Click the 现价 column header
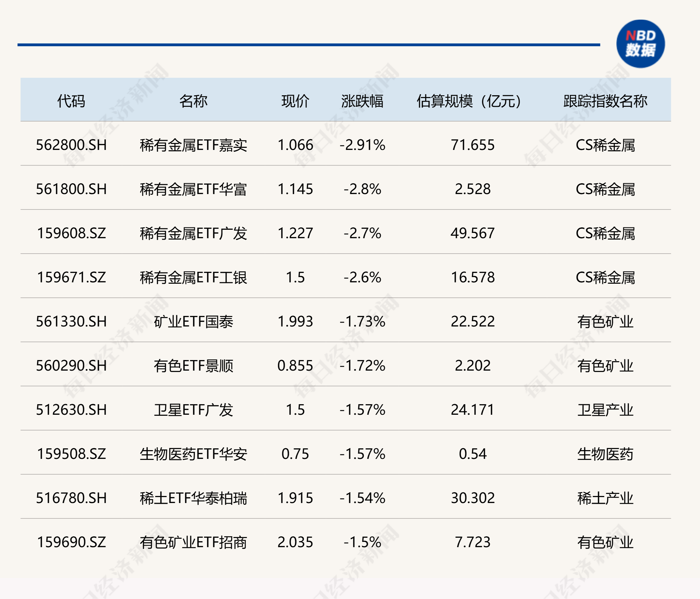Image resolution: width=700 pixels, height=599 pixels. 295,101
